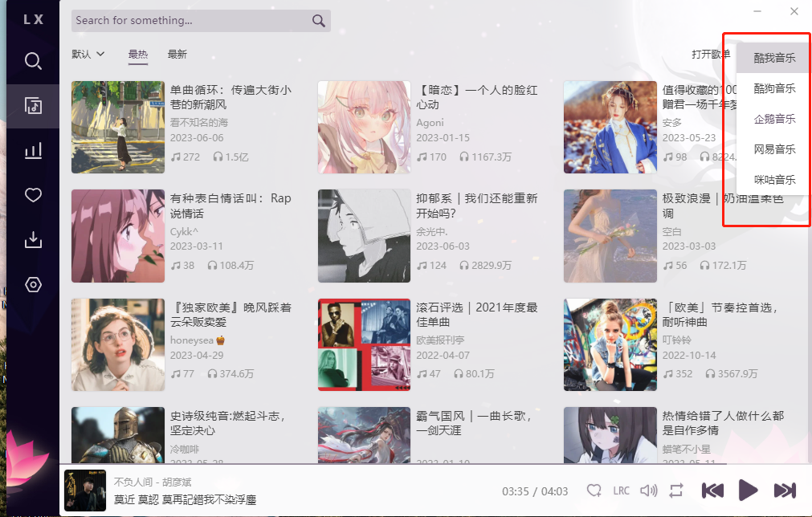The width and height of the screenshot is (812, 517).
Task: Open the song list sidebar icon
Action: click(33, 105)
